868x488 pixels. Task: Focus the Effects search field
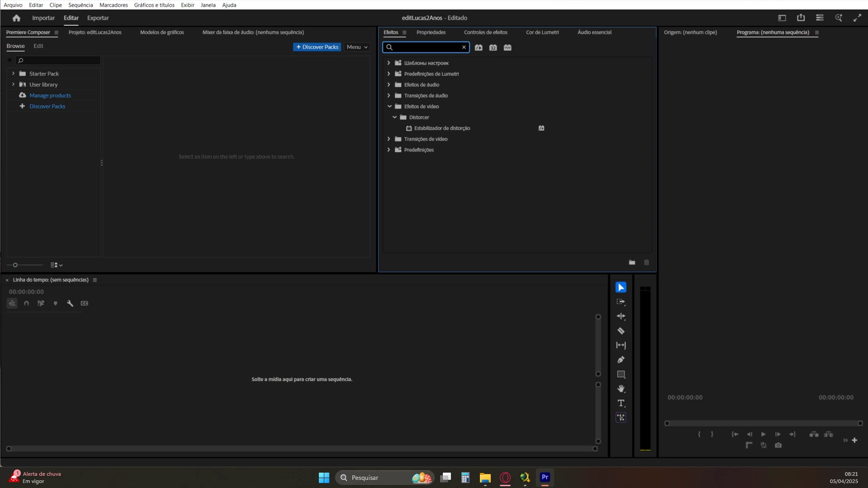click(426, 47)
